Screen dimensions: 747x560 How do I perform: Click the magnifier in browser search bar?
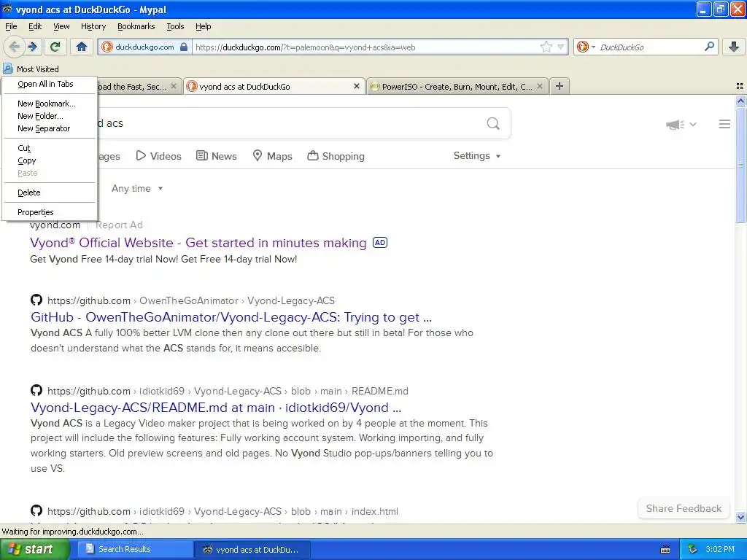(709, 47)
